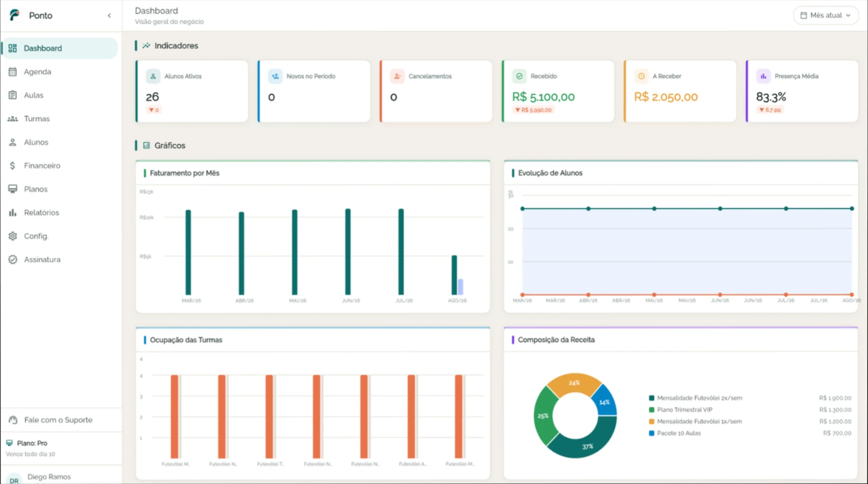Click the Planos card icon
Image resolution: width=868 pixels, height=484 pixels.
(x=13, y=189)
